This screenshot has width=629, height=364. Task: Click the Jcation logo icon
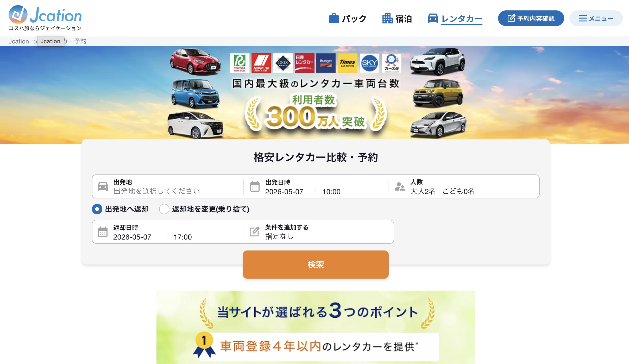tap(18, 15)
